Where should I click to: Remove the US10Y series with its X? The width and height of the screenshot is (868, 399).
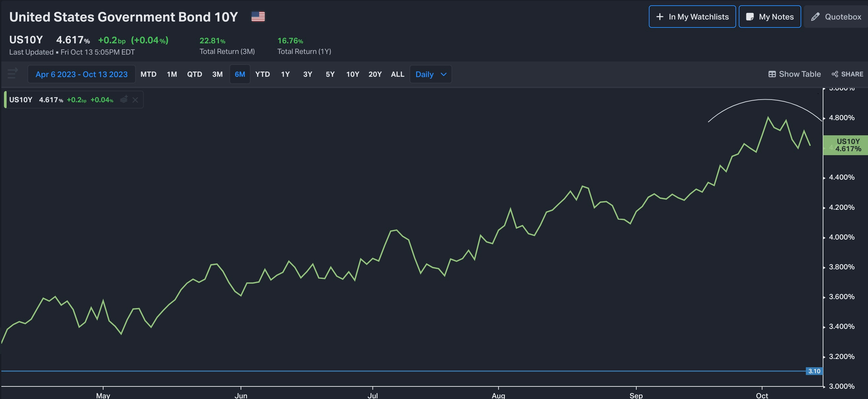coord(135,100)
